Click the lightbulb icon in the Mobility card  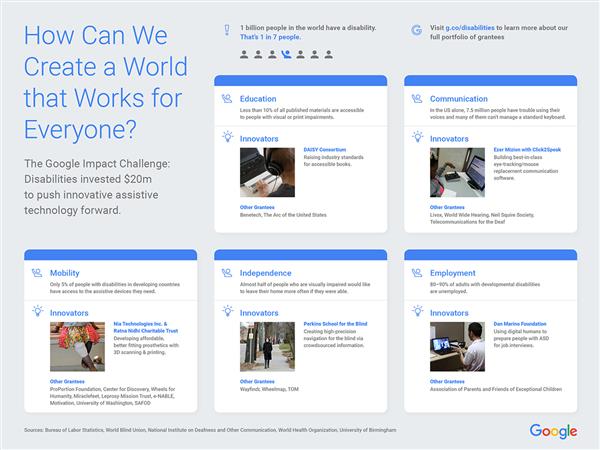coord(38,311)
